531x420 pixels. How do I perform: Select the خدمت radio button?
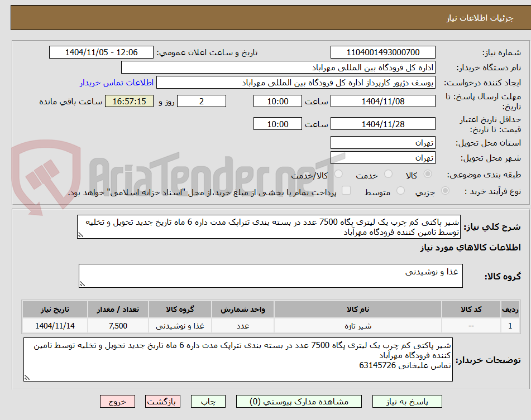(389, 174)
